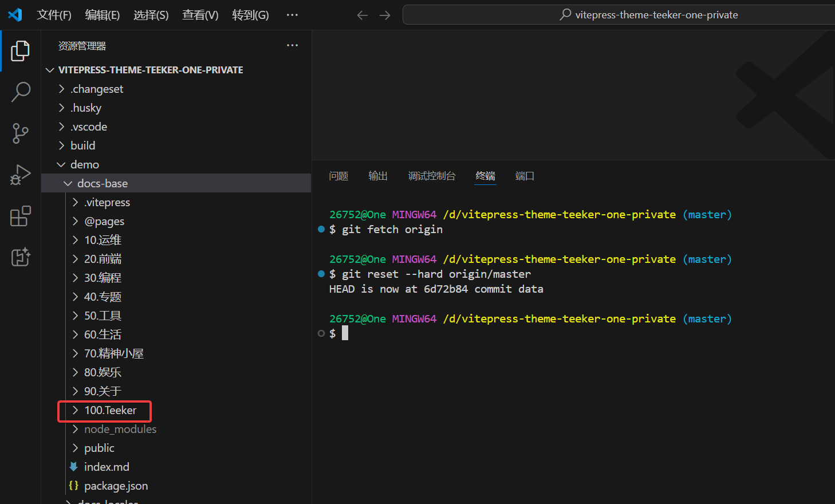This screenshot has width=835, height=504.
Task: Expand the .vitepress folder
Action: pos(176,202)
